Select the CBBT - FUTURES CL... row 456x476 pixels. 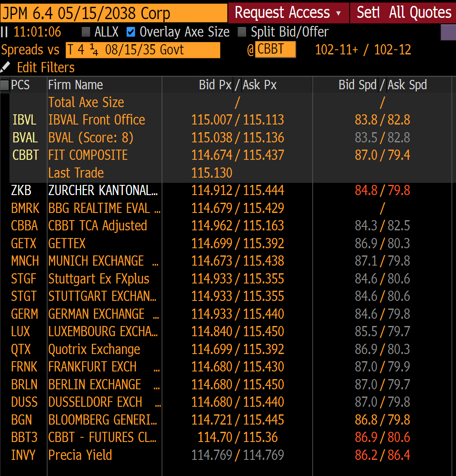pos(231,437)
